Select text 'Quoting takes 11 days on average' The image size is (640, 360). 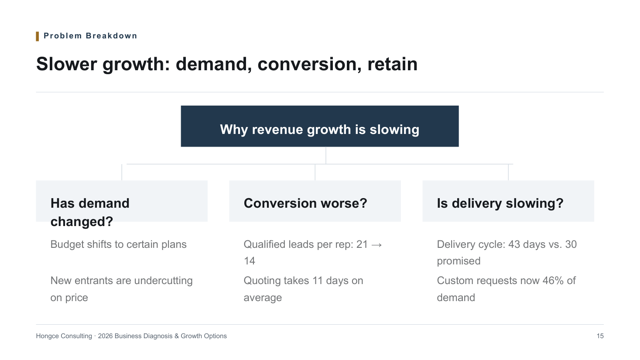click(303, 289)
